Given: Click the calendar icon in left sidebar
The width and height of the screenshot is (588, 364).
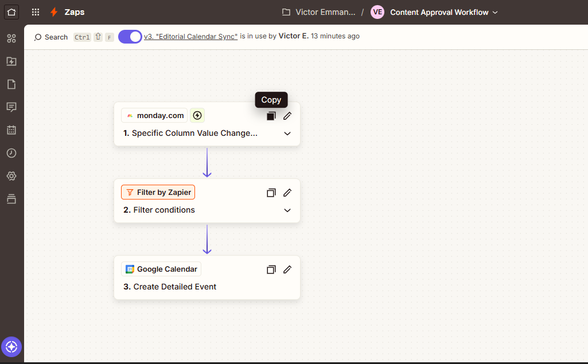Looking at the screenshot, I should pyautogui.click(x=11, y=130).
